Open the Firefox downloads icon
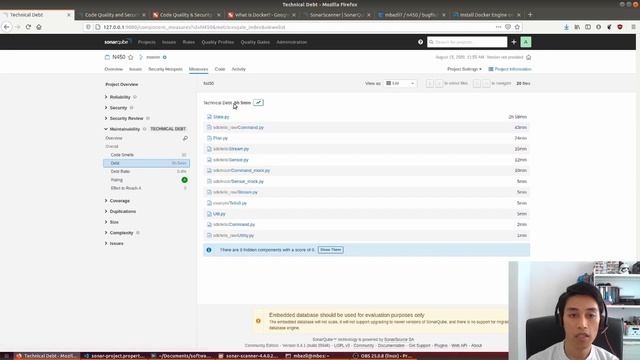 (x=567, y=27)
